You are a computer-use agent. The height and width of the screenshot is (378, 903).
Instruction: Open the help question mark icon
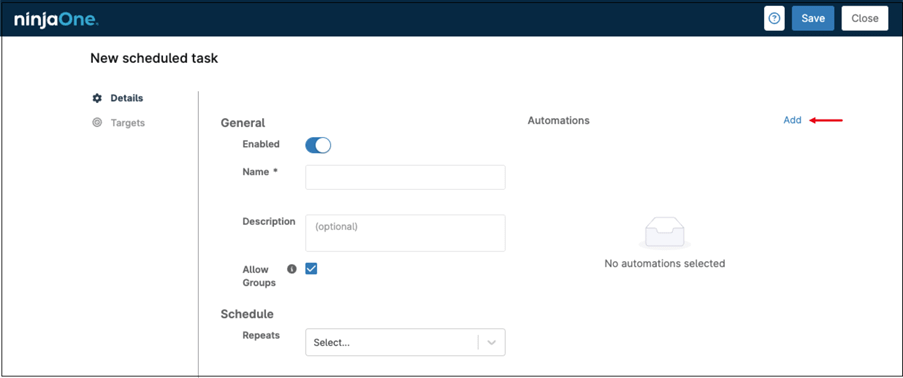pos(774,18)
